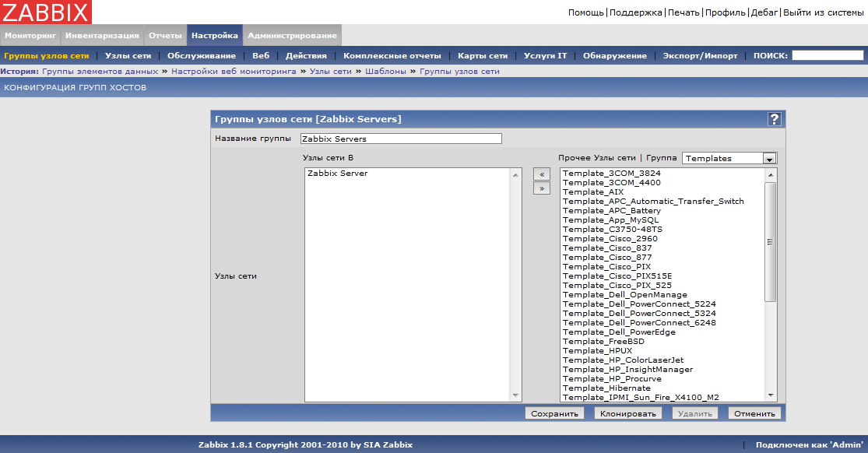Screen dimensions: 868x453
Task: Open the Мониторинг tab
Action: point(30,36)
